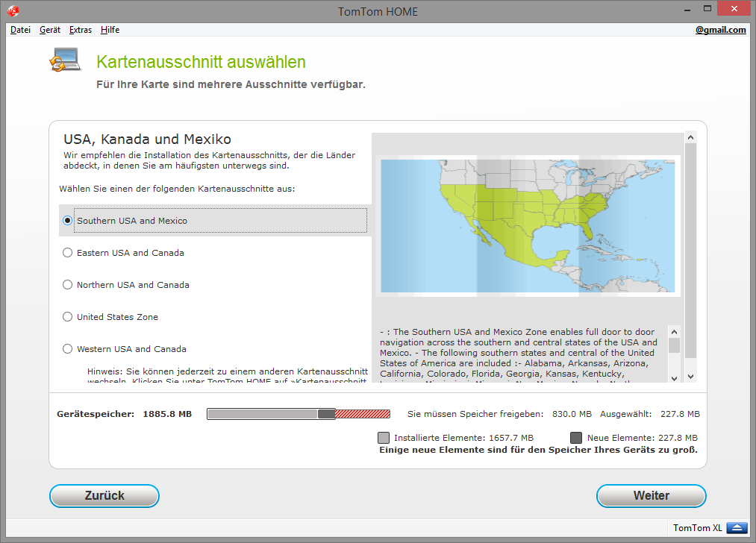Open the Extras menu

click(81, 30)
